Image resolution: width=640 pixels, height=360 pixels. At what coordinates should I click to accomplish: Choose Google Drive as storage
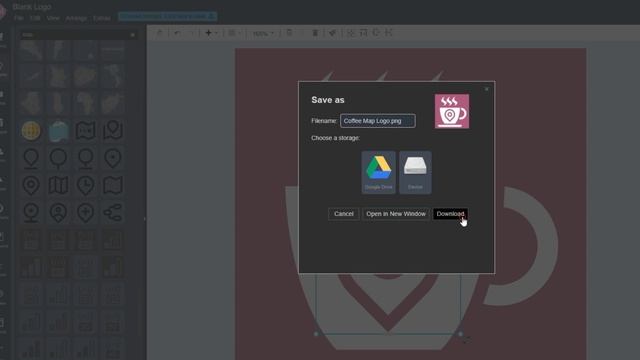coord(378,172)
